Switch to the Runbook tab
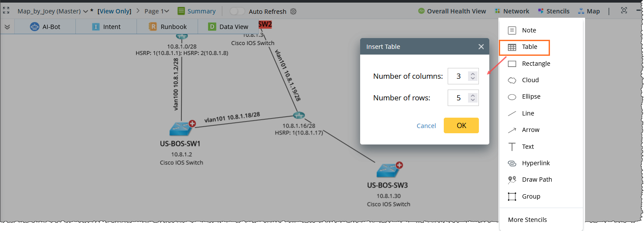Viewport: 644px width, 231px height. [167, 27]
